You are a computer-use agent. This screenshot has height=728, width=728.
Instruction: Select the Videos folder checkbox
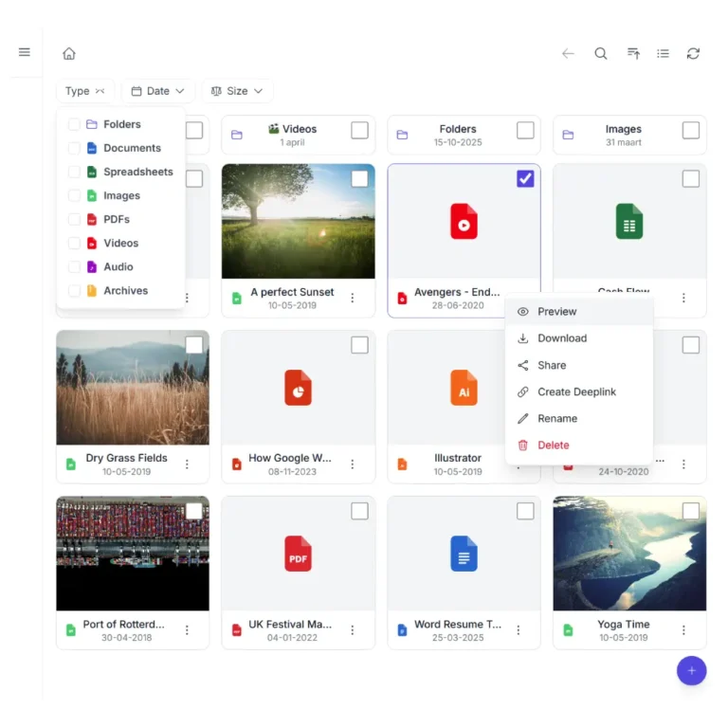coord(360,131)
